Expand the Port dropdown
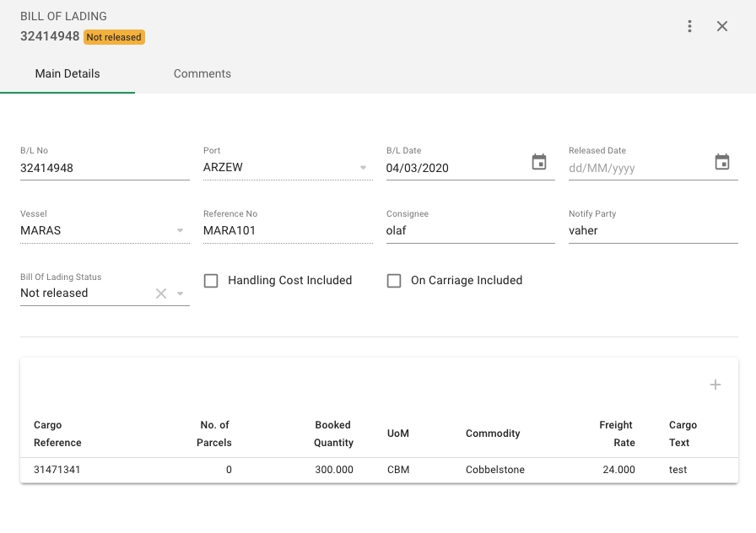 [x=364, y=168]
